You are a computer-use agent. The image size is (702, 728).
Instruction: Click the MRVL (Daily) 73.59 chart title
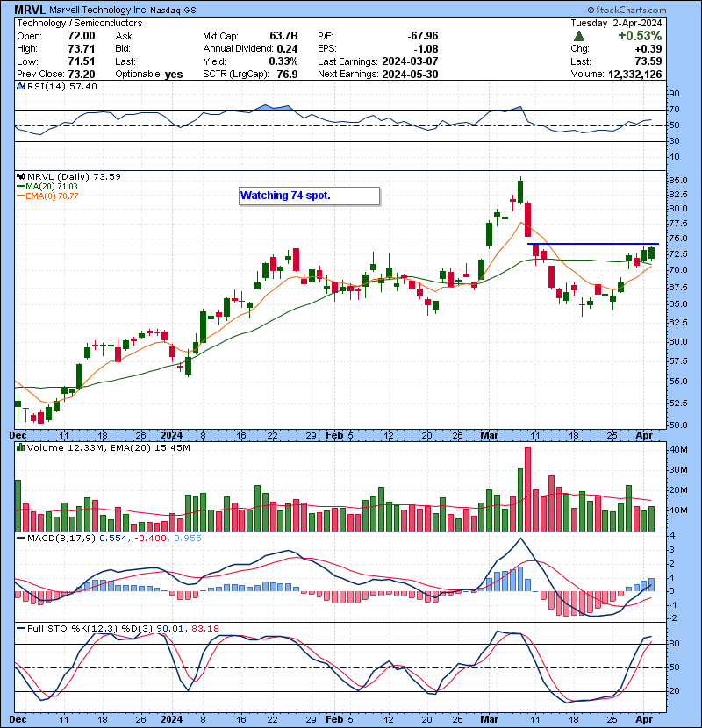pos(74,177)
